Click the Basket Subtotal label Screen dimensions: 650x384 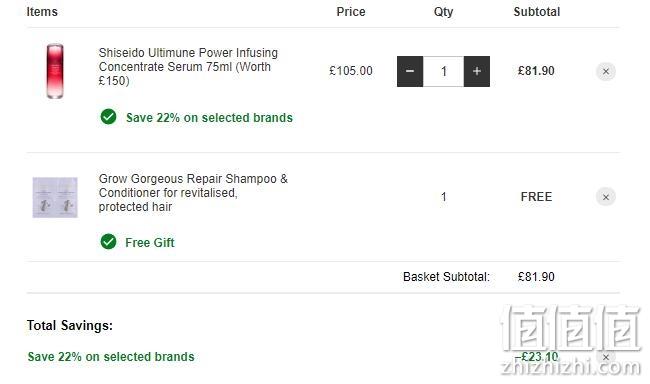[x=446, y=277]
